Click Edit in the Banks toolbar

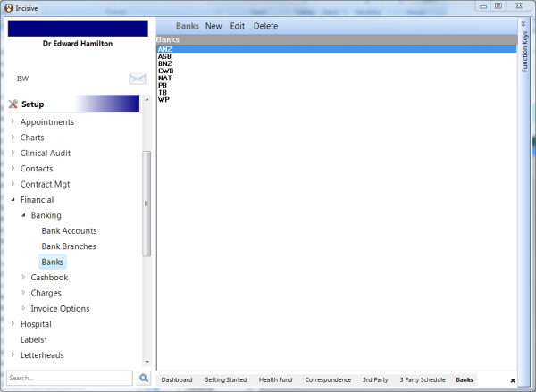pyautogui.click(x=238, y=26)
